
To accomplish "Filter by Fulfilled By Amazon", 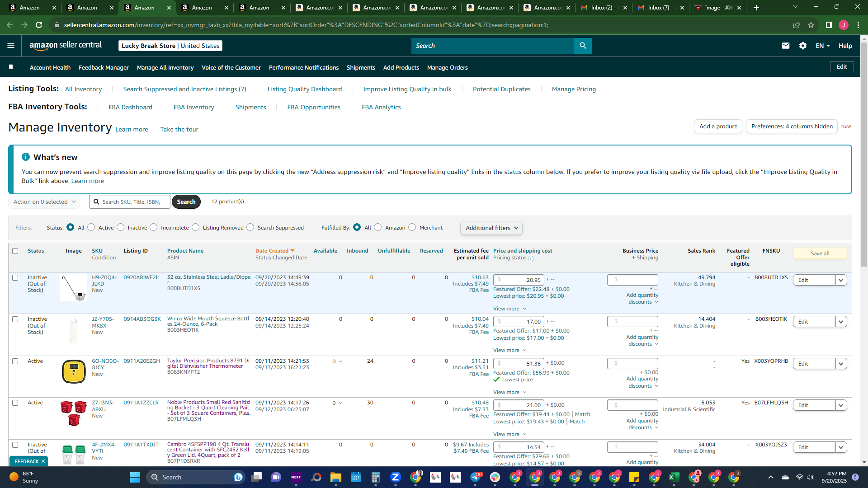I will 378,227.
